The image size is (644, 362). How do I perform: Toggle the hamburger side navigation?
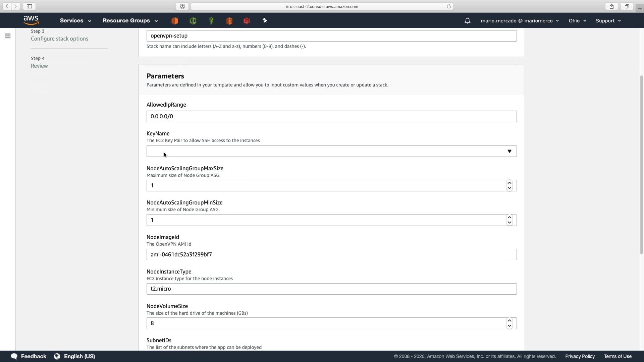(x=8, y=36)
